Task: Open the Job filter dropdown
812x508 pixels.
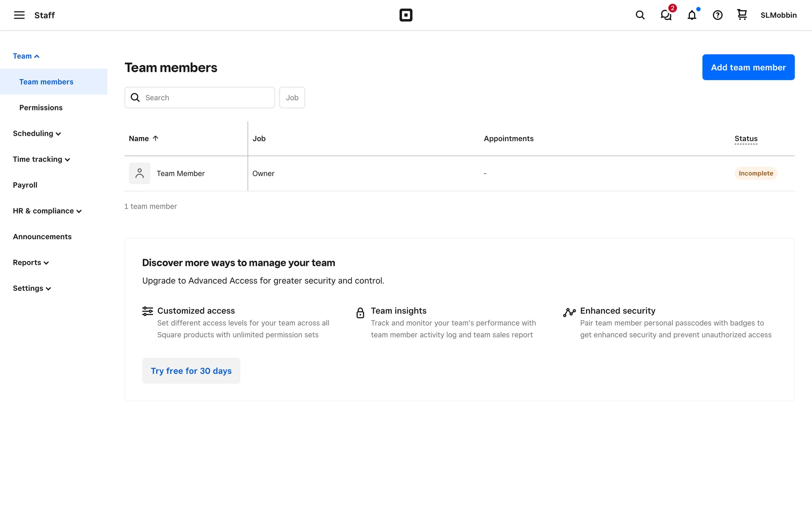Action: coord(292,98)
